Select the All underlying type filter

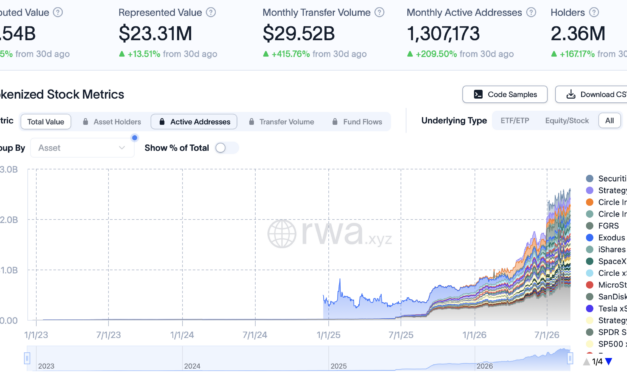click(609, 120)
